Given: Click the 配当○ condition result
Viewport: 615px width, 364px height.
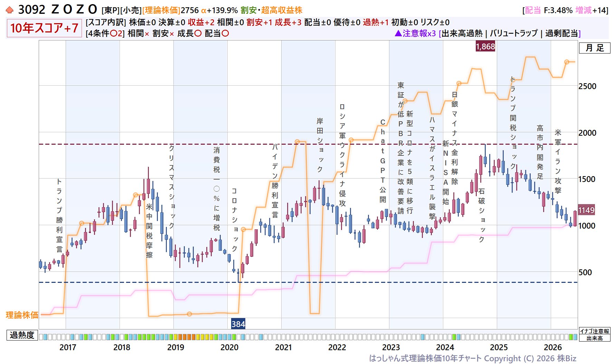Looking at the screenshot, I should pyautogui.click(x=217, y=33).
